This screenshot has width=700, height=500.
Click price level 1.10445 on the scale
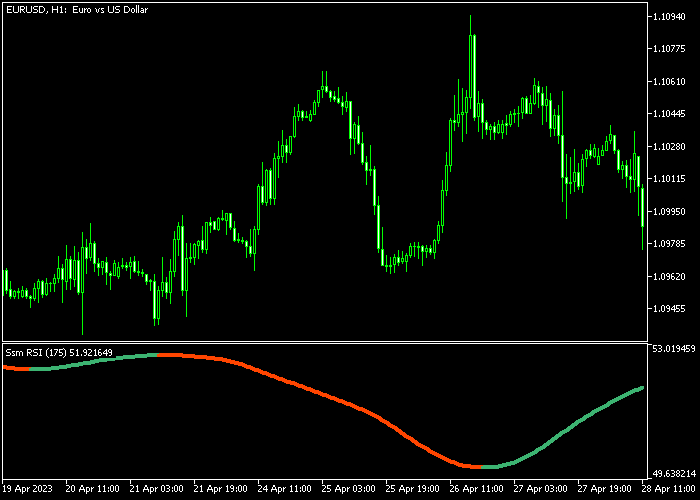tap(669, 114)
